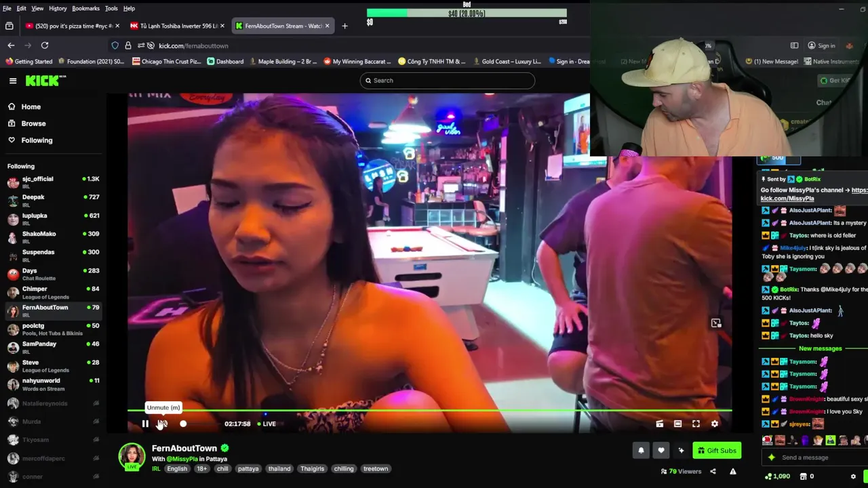Open chat settings gear icon

[853, 476]
